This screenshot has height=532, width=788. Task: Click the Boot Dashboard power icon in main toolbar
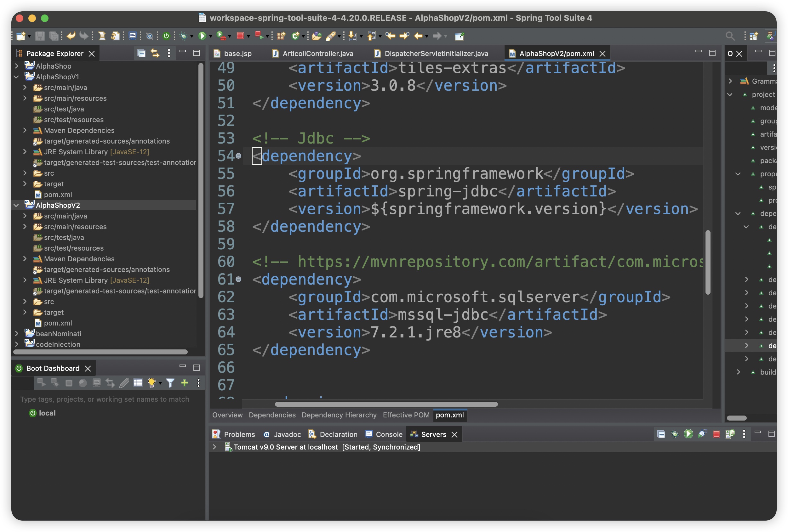click(x=166, y=36)
